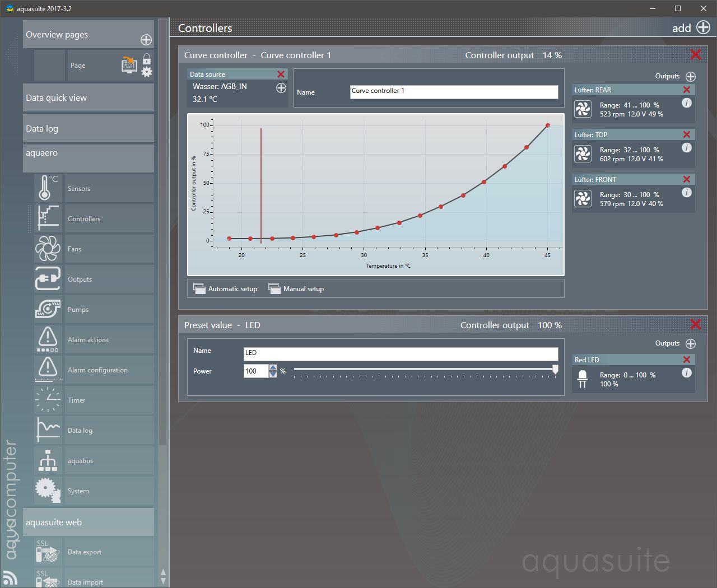Delete Curve controller 1 with red X
717x588 pixels.
[696, 54]
